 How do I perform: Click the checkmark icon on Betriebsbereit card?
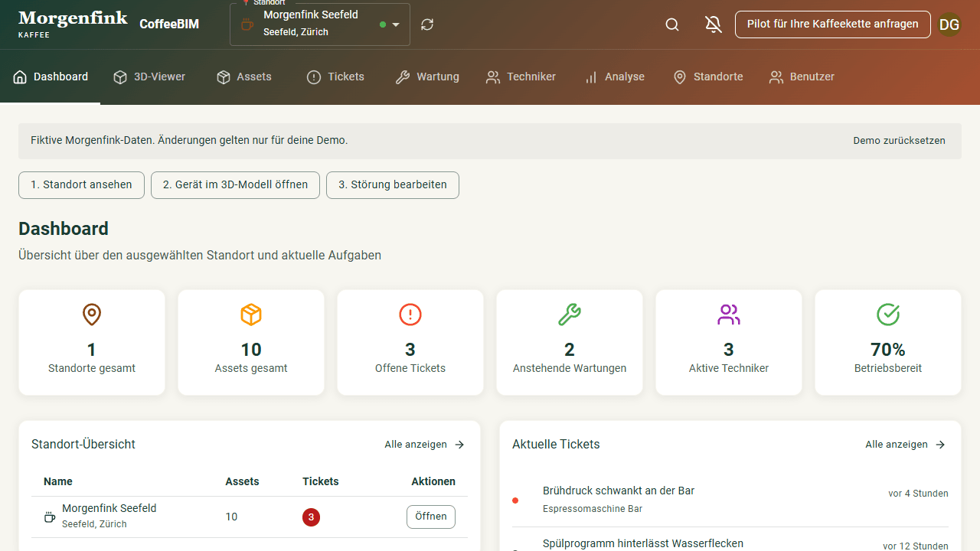click(x=888, y=315)
